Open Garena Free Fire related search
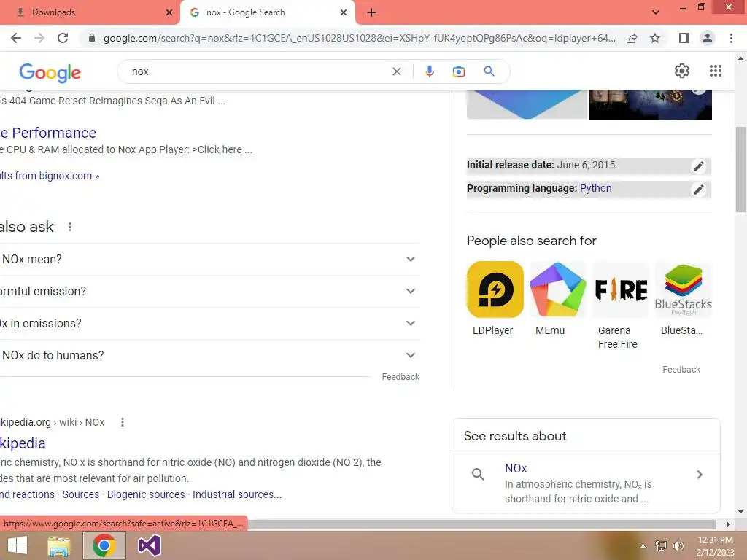 point(620,306)
